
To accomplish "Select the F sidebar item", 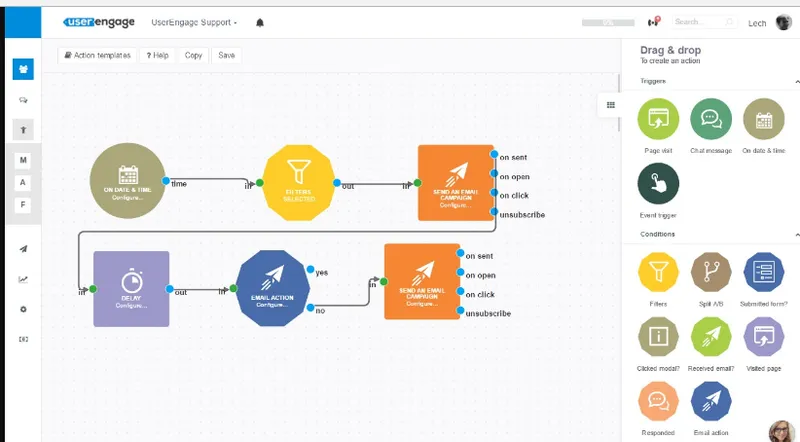I will coord(22,205).
